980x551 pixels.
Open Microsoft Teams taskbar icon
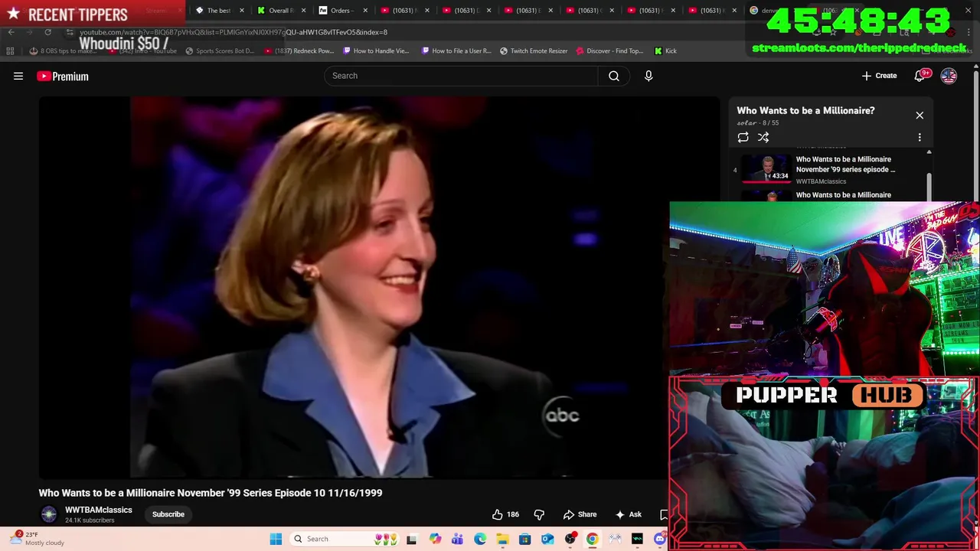457,539
